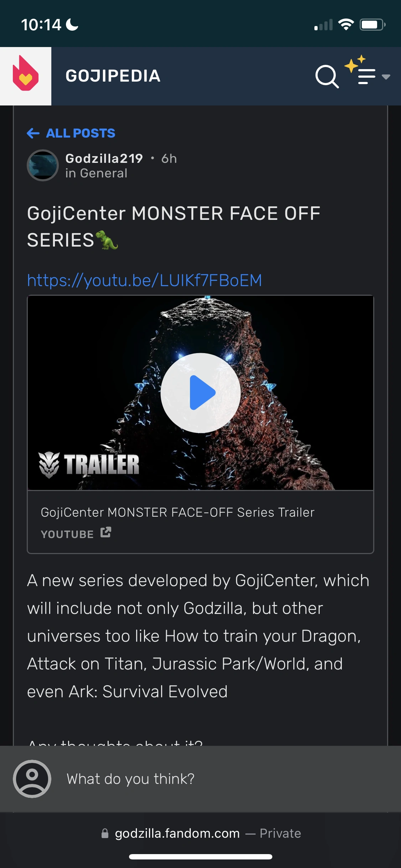Tap the trailer thumbnail TRAILER logo

[89, 465]
